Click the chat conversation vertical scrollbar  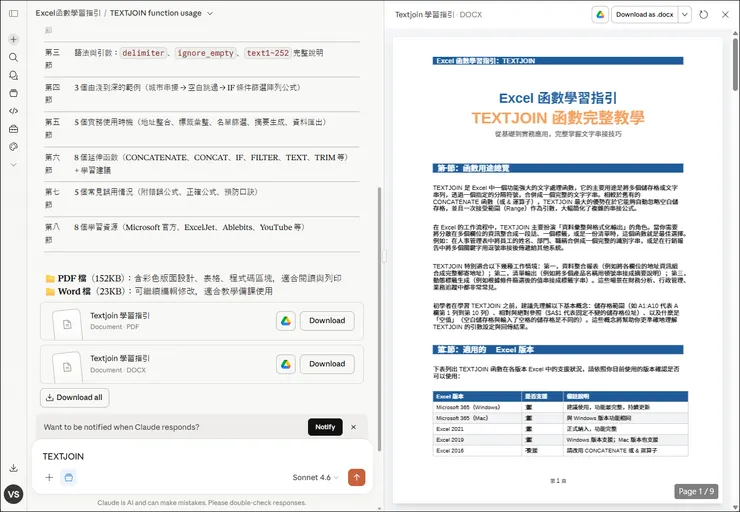pyautogui.click(x=379, y=319)
